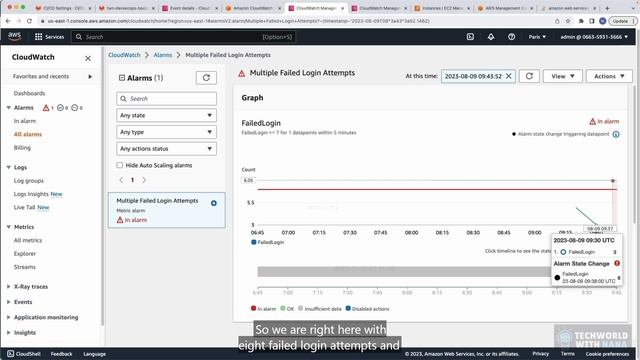Click Feedback in footer
This screenshot has height=360, width=640.
61,354
